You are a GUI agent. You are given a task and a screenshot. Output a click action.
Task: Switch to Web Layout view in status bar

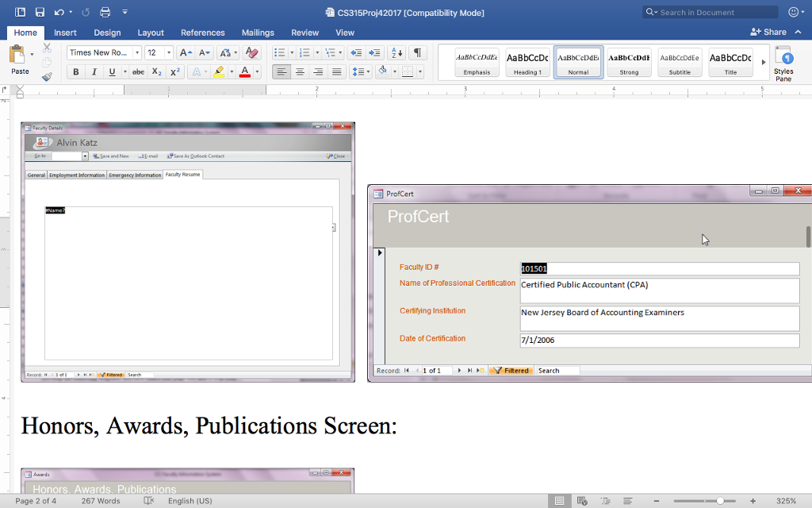[x=583, y=501]
